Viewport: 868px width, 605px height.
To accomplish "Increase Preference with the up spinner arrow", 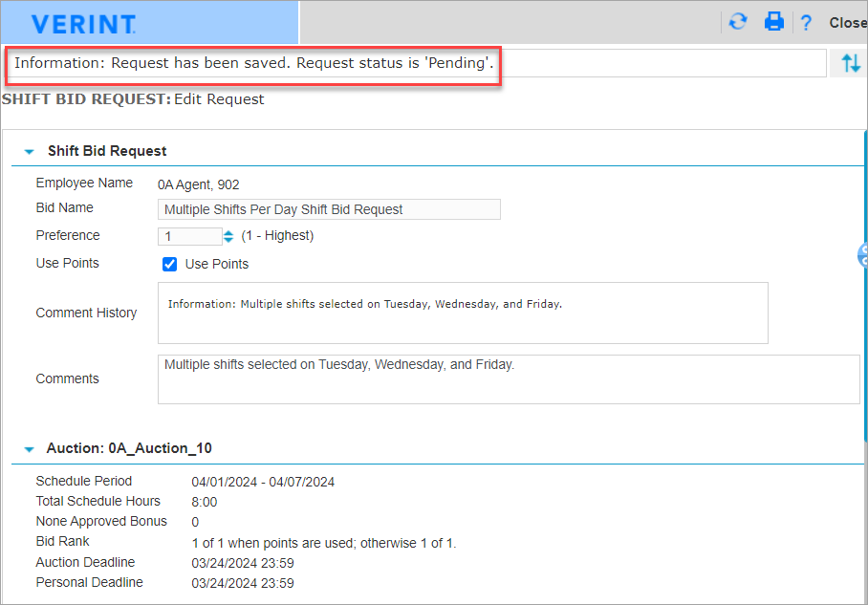I will [228, 232].
